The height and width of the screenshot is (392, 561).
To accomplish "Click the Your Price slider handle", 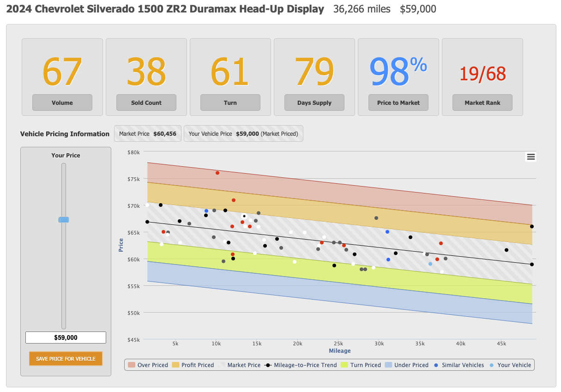I will coord(64,220).
